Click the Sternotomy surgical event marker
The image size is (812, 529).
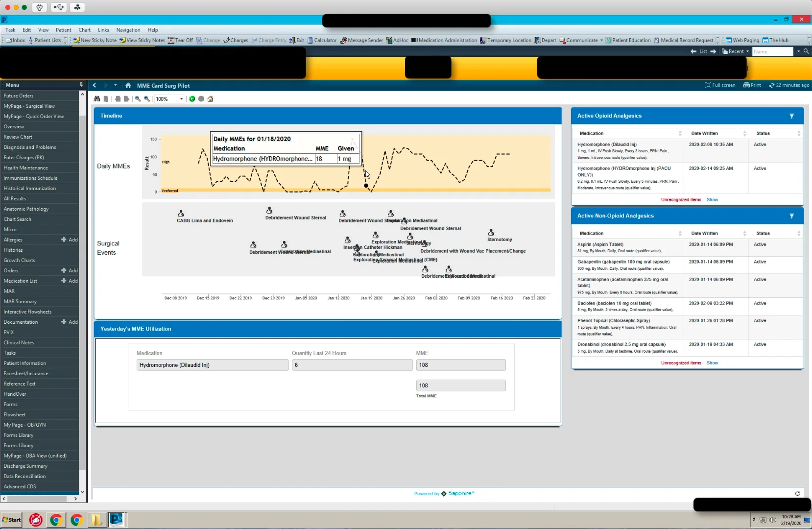[491, 233]
